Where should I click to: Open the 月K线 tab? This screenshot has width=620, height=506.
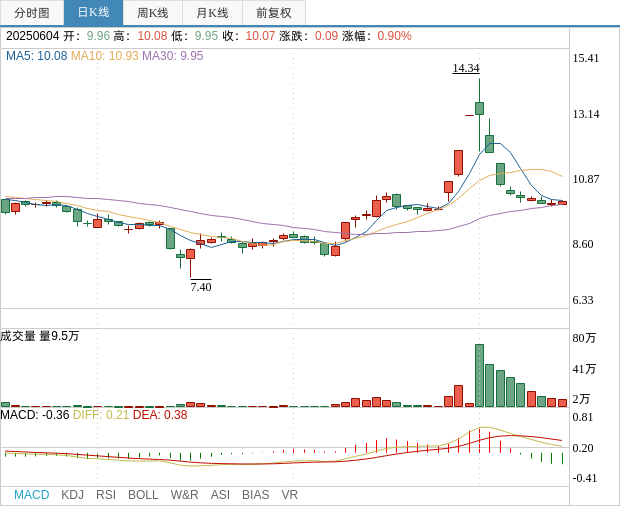212,13
